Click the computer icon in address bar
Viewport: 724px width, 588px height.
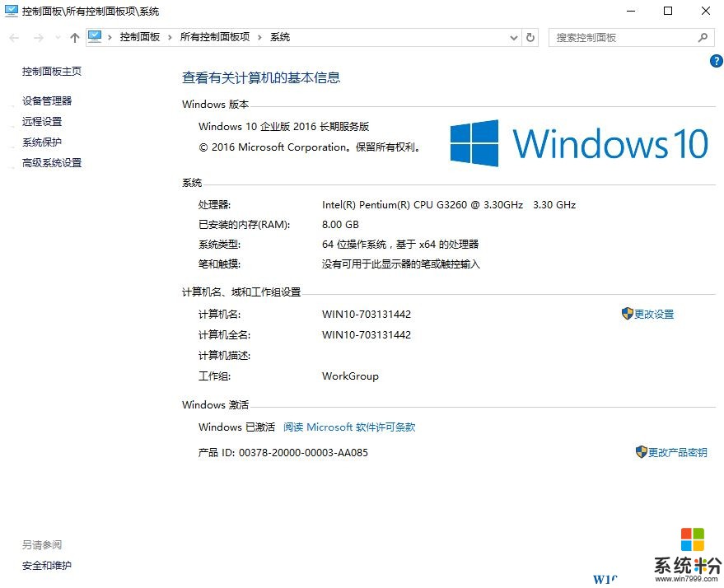(x=95, y=36)
